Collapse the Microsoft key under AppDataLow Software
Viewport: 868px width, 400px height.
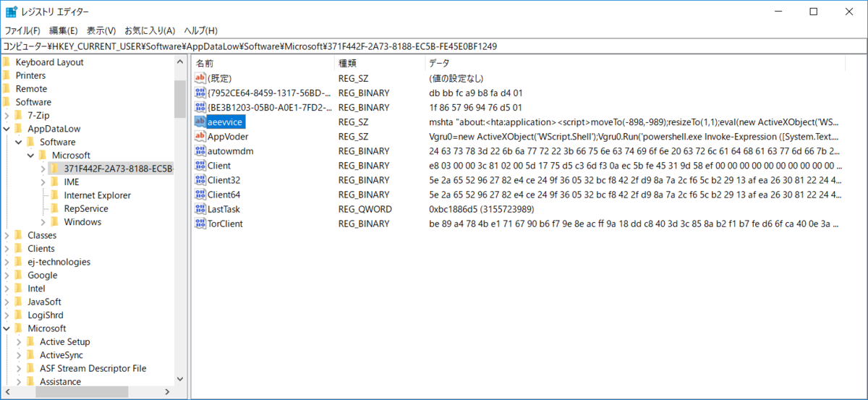[30, 156]
